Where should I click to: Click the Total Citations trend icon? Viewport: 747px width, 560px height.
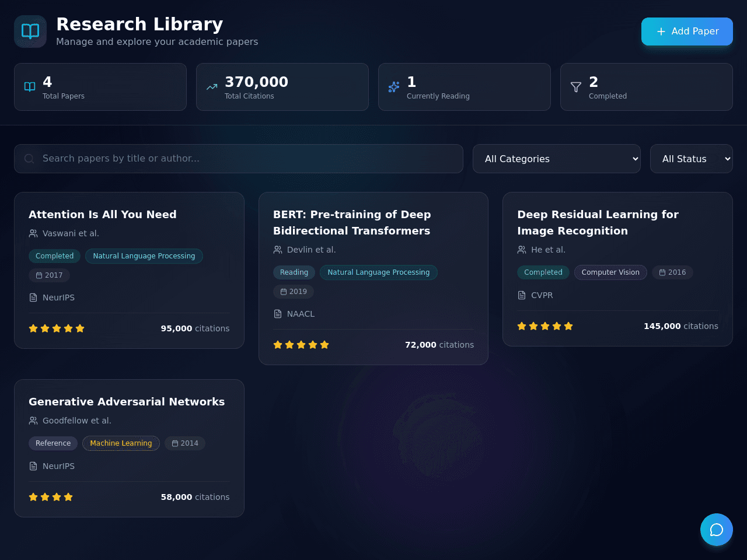point(212,87)
